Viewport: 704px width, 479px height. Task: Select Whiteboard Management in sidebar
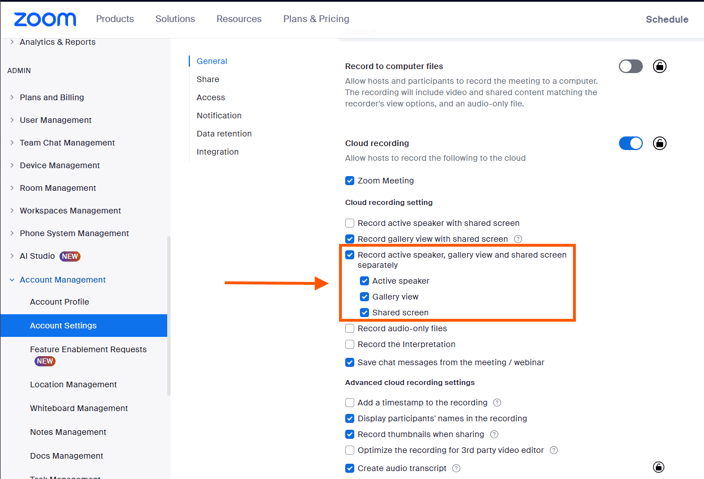(79, 408)
